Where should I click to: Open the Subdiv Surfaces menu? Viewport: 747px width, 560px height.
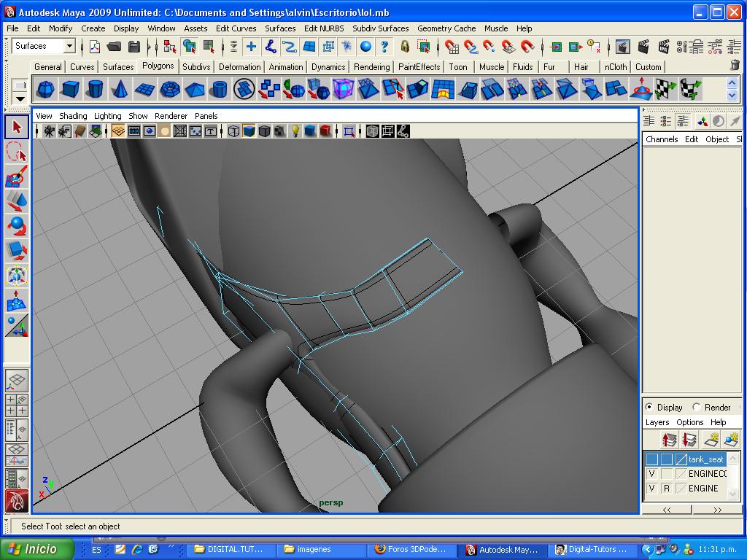(380, 28)
